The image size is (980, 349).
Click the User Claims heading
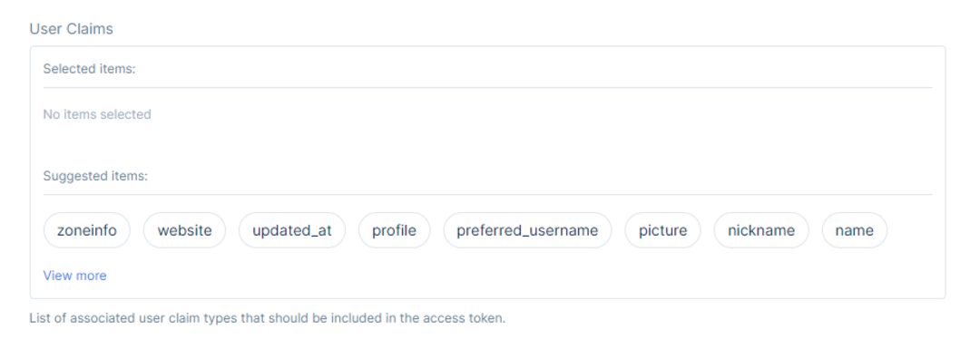pyautogui.click(x=72, y=29)
